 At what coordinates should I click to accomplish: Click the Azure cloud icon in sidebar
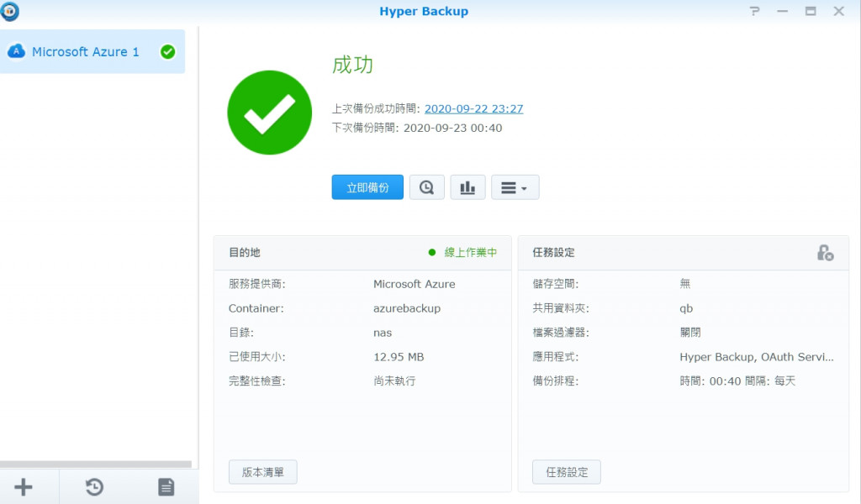tap(17, 51)
